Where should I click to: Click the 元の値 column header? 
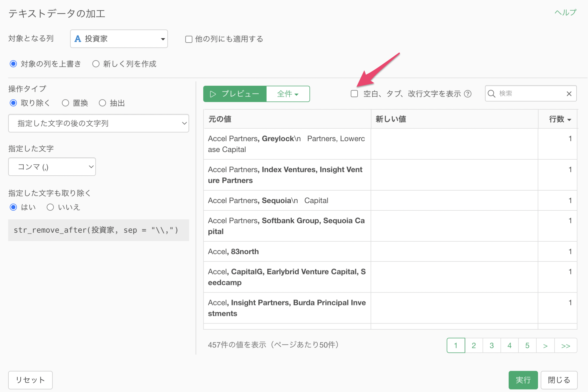[287, 119]
